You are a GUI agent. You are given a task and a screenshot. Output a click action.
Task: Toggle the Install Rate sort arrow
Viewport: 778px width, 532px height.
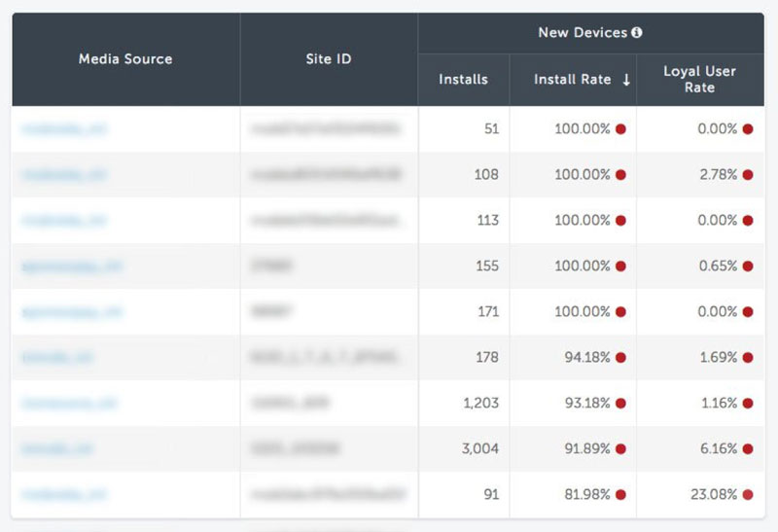point(626,80)
